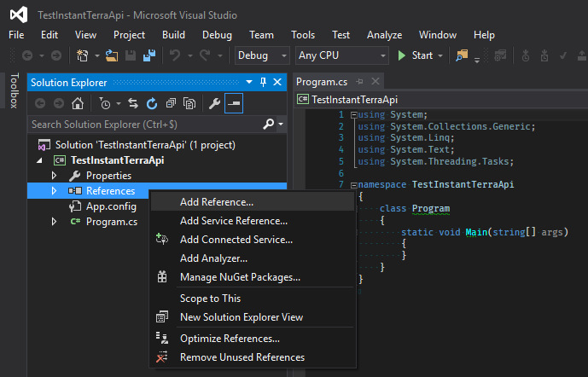Screen dimensions: 588x377
Task: Expand the Program.cs tree node
Action: pos(54,222)
